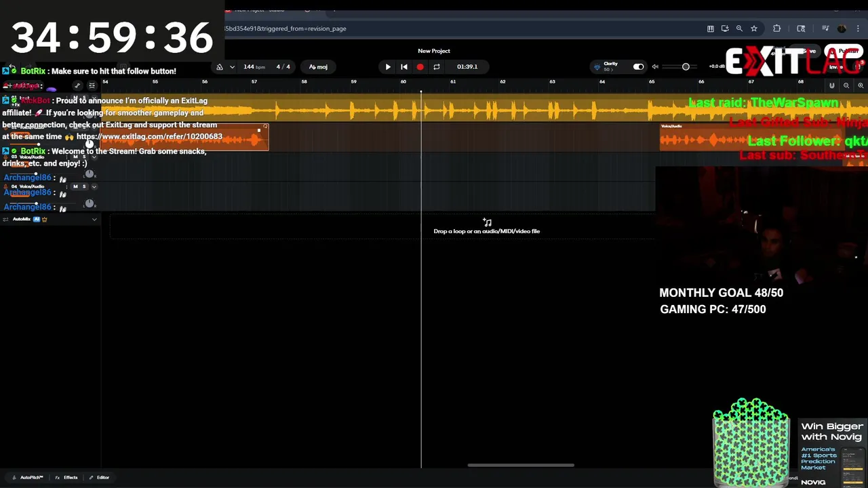
Task: Click the zoom in magnifier above the timeline
Action: point(861,85)
